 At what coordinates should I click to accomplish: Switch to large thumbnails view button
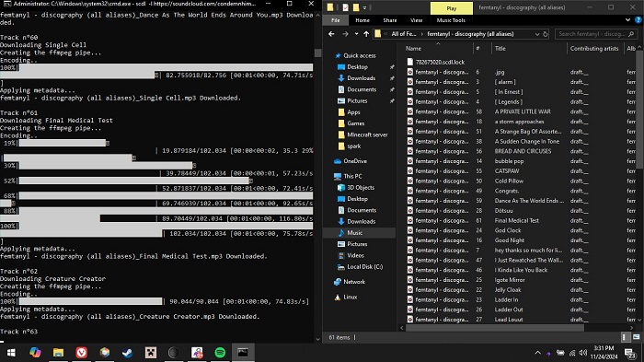point(636,337)
